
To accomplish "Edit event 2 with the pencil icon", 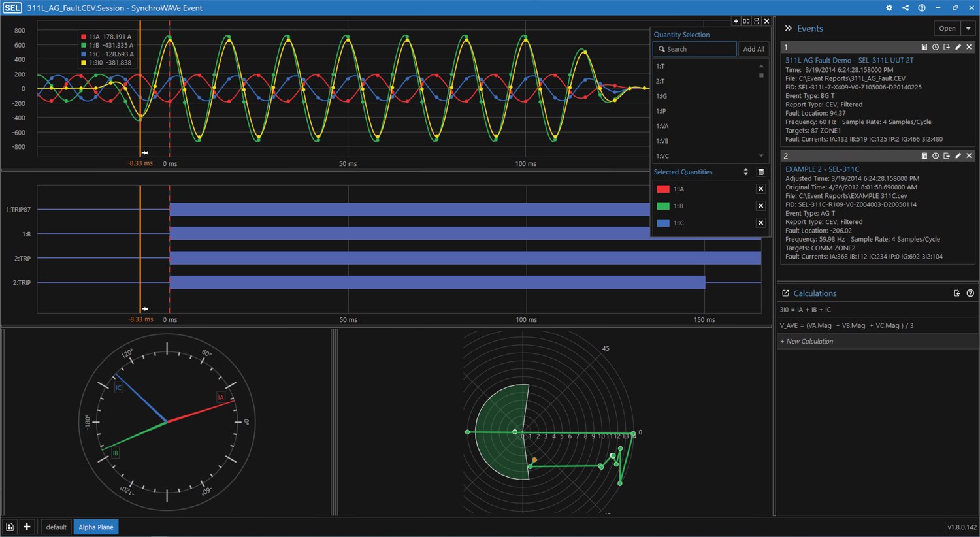I will (x=958, y=156).
